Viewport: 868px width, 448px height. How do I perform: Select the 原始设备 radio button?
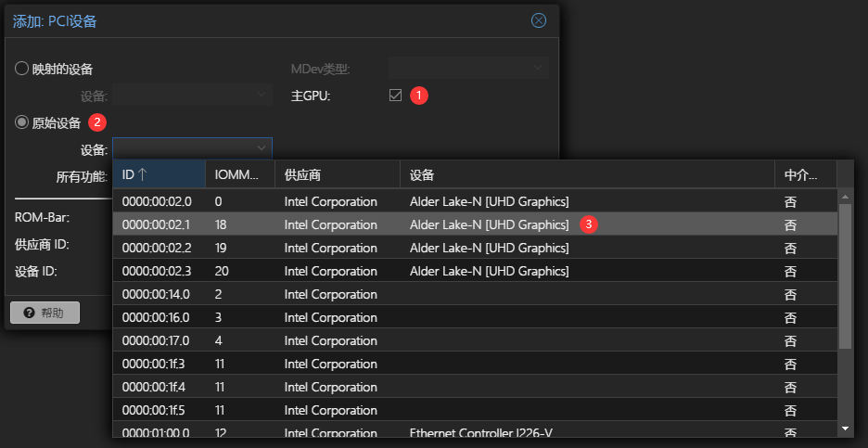tap(22, 122)
